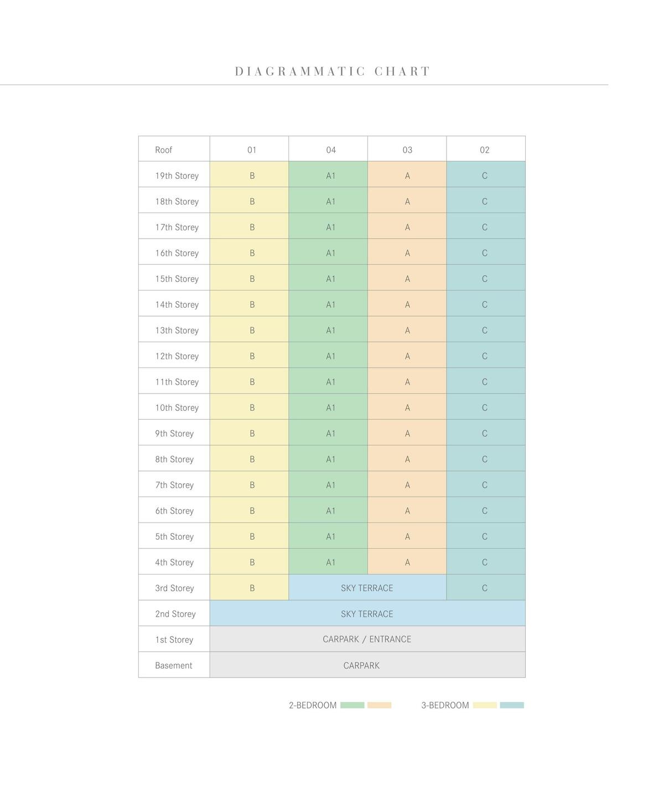Click column header 01
This screenshot has height=812, width=664.
coord(249,149)
